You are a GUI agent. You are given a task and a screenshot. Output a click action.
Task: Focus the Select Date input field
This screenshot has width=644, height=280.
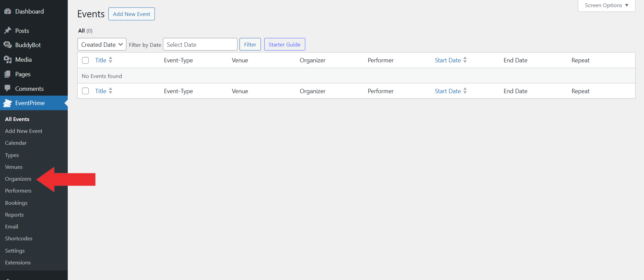pyautogui.click(x=200, y=44)
